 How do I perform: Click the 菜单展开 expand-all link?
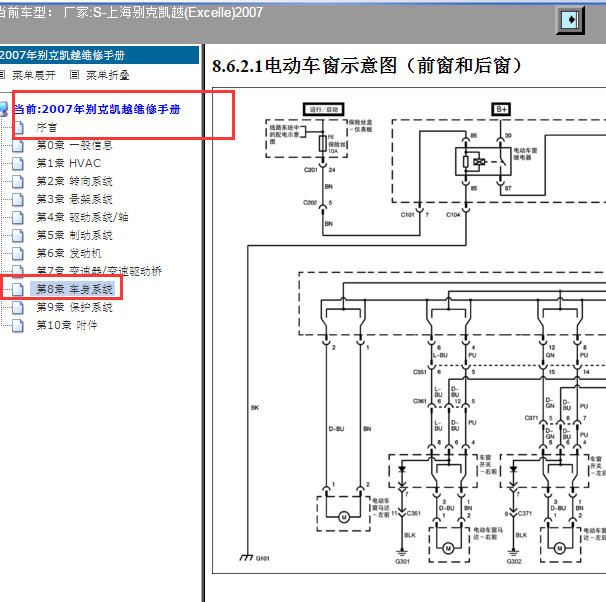click(34, 75)
